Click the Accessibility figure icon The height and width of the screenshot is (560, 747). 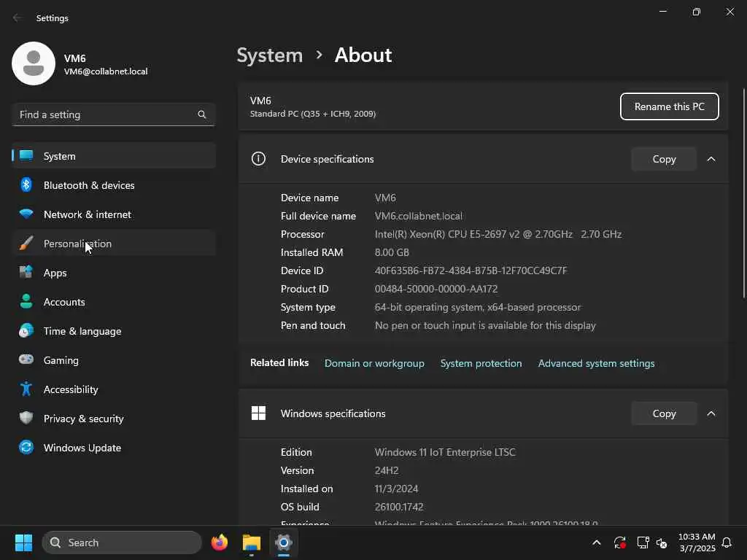click(26, 389)
